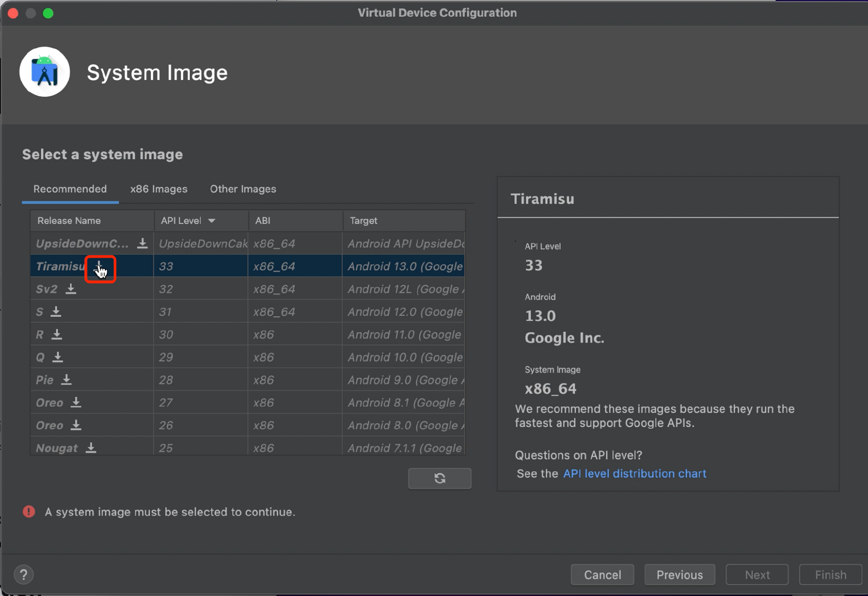This screenshot has width=868, height=596.
Task: Click API level 32 cell
Action: 201,289
